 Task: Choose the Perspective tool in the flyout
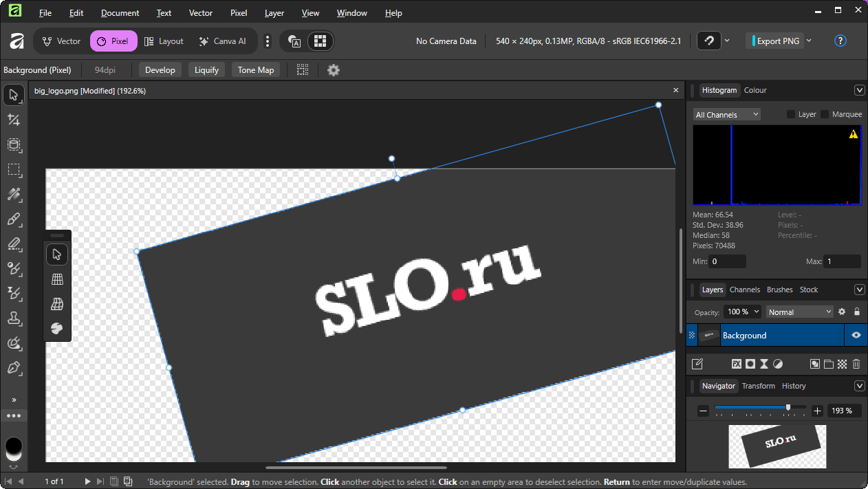click(57, 279)
